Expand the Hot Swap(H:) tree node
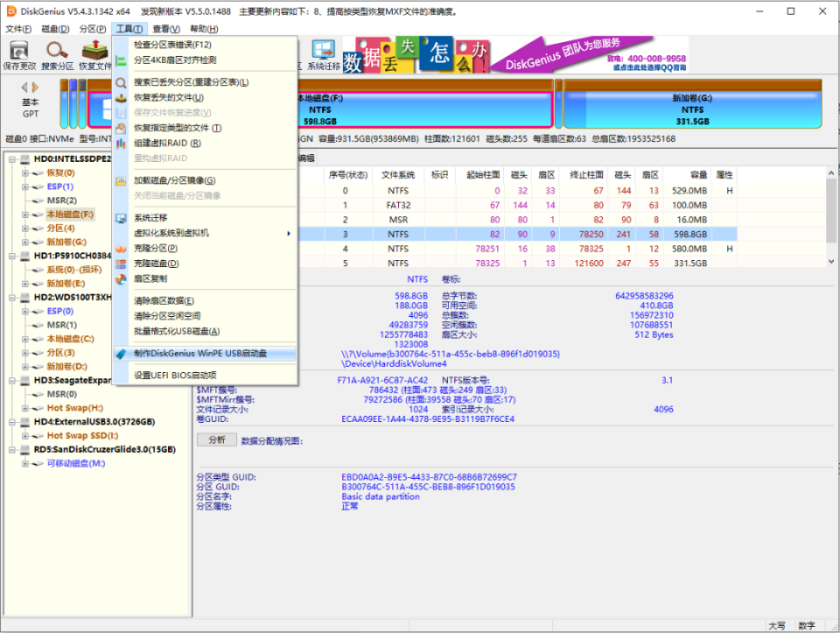 [x=24, y=408]
